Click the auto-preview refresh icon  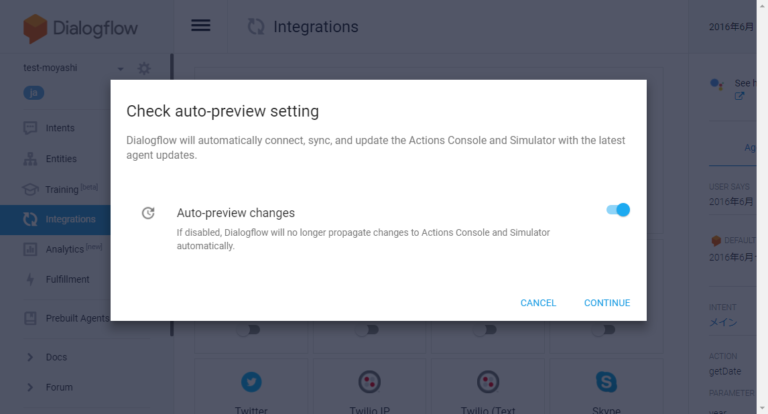148,213
